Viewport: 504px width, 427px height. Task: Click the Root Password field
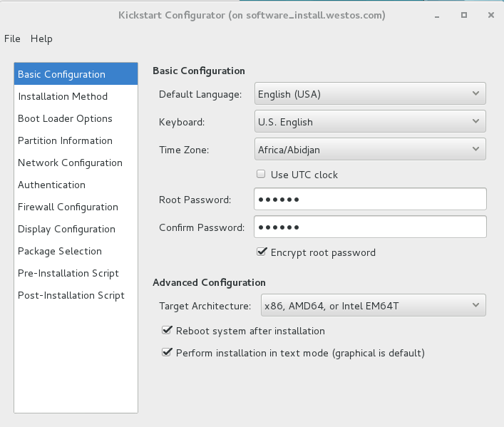(x=370, y=200)
